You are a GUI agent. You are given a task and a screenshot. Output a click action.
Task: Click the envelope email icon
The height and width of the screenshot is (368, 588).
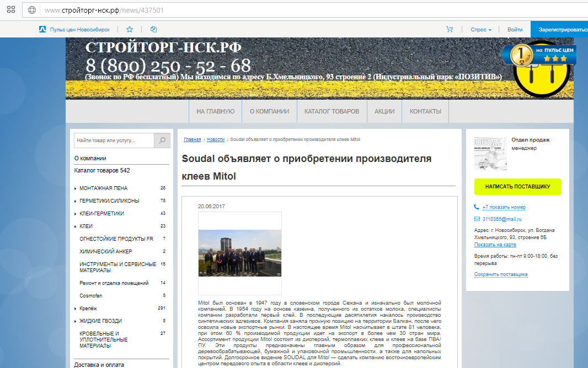(477, 219)
